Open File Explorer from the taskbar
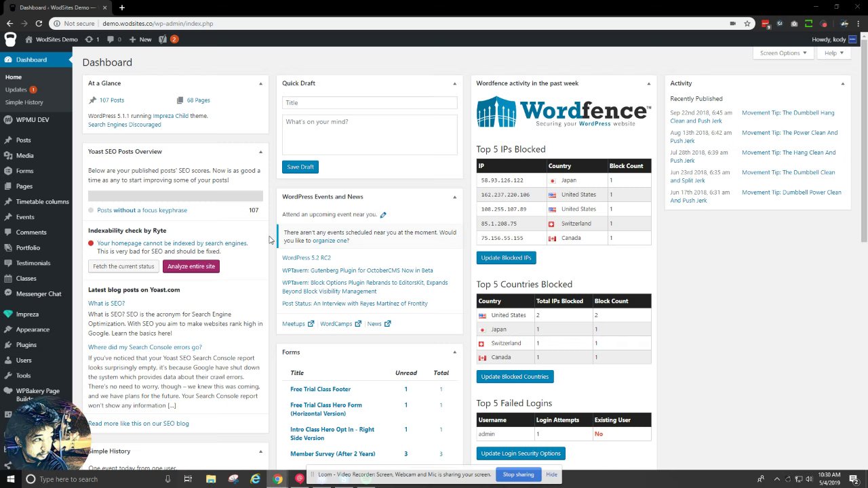The height and width of the screenshot is (488, 868). pos(211,479)
